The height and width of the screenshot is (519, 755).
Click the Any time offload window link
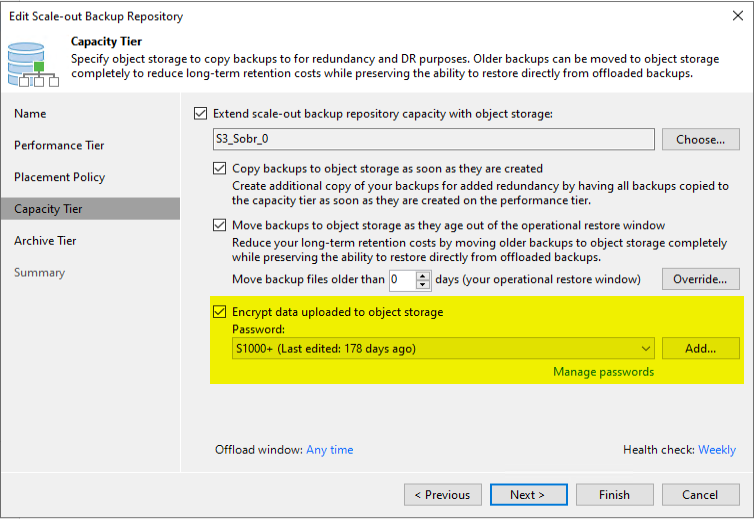(330, 450)
